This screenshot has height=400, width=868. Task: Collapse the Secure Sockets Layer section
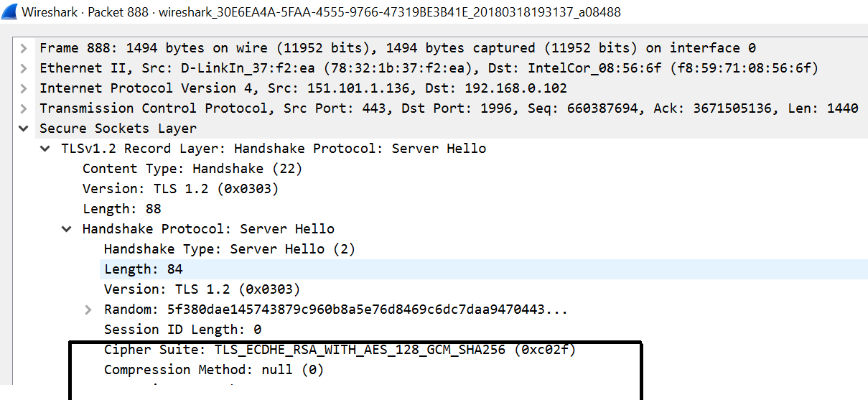click(24, 129)
